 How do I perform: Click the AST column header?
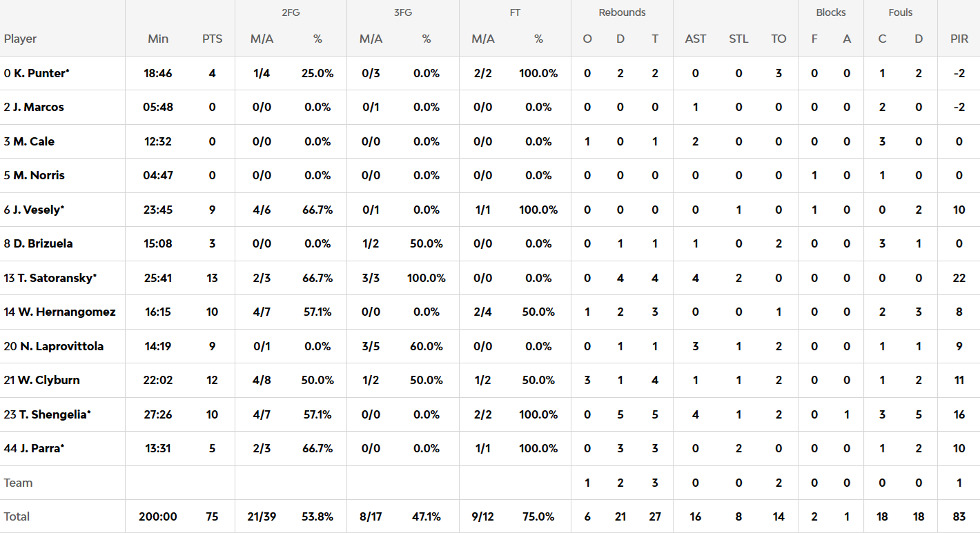click(695, 39)
